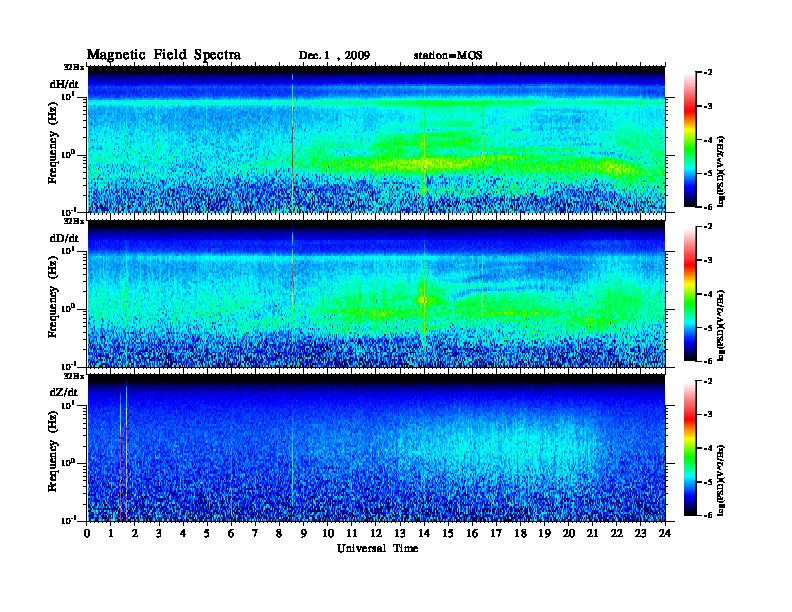
Task: Click hour 14 on the time axis
Action: pyautogui.click(x=424, y=534)
